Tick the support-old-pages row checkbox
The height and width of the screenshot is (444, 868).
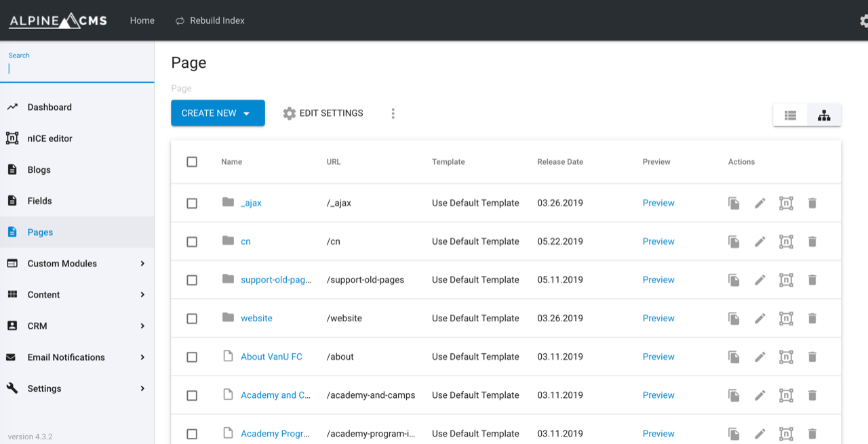coord(192,279)
